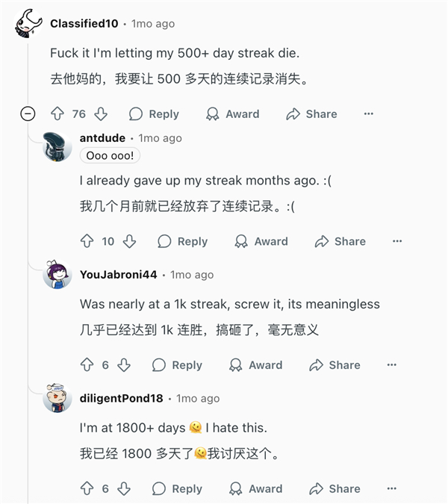Upvote diligentPond18's 1800+ days comment
Screen dimensions: 448x504
tap(87, 489)
